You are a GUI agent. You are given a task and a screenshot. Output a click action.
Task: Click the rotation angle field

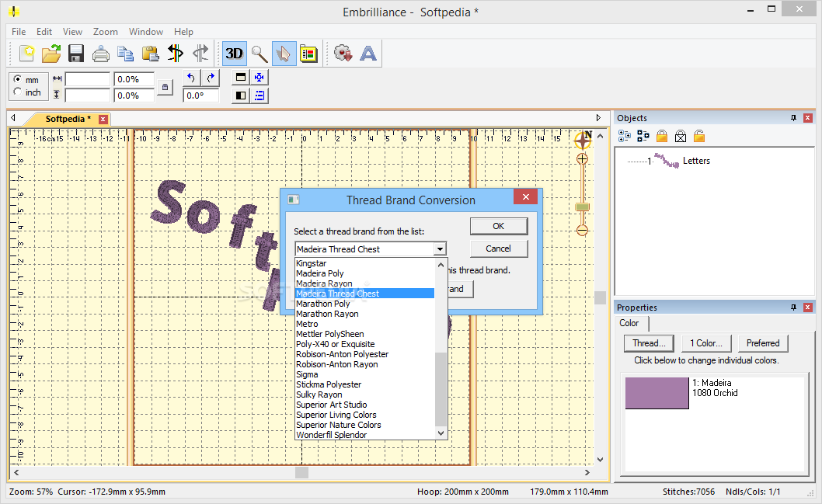[x=200, y=96]
